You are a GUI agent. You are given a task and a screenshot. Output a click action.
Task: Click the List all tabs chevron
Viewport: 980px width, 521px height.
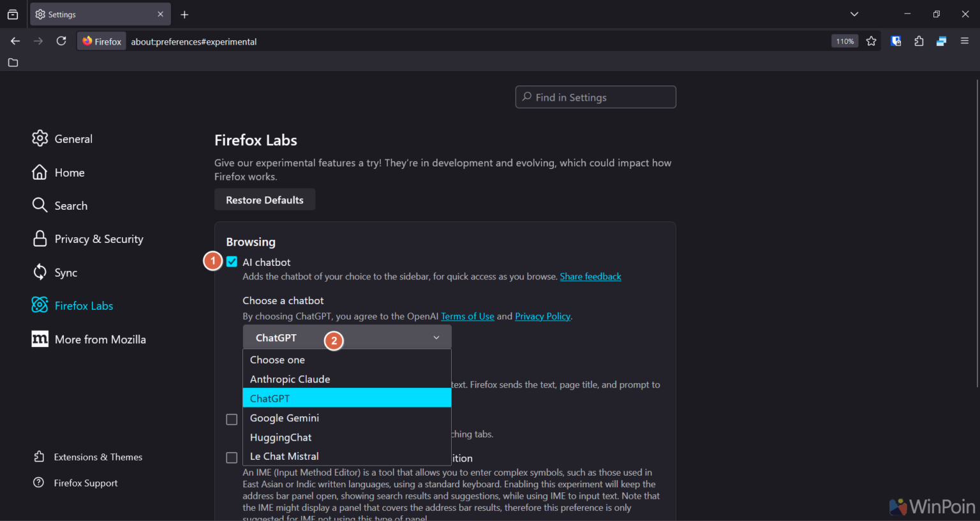tap(854, 14)
